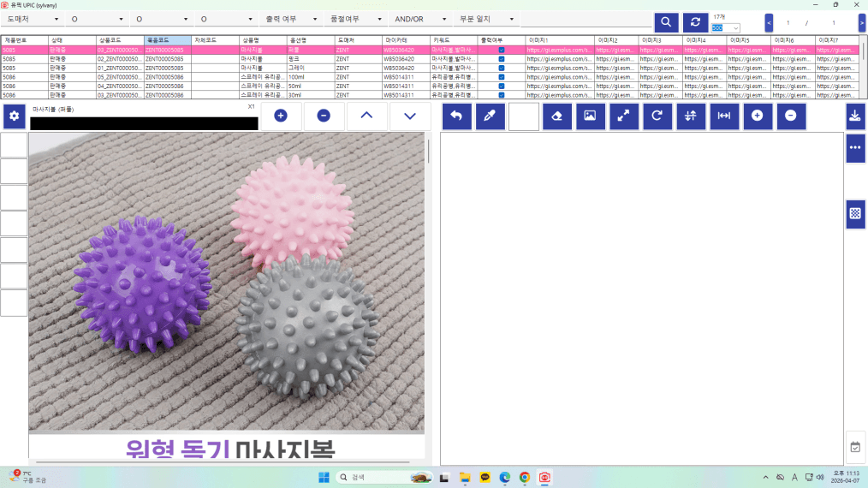Image resolution: width=868 pixels, height=488 pixels.
Task: Toggle the 출력여부 checkbox for the 핑크 row
Action: (502, 59)
